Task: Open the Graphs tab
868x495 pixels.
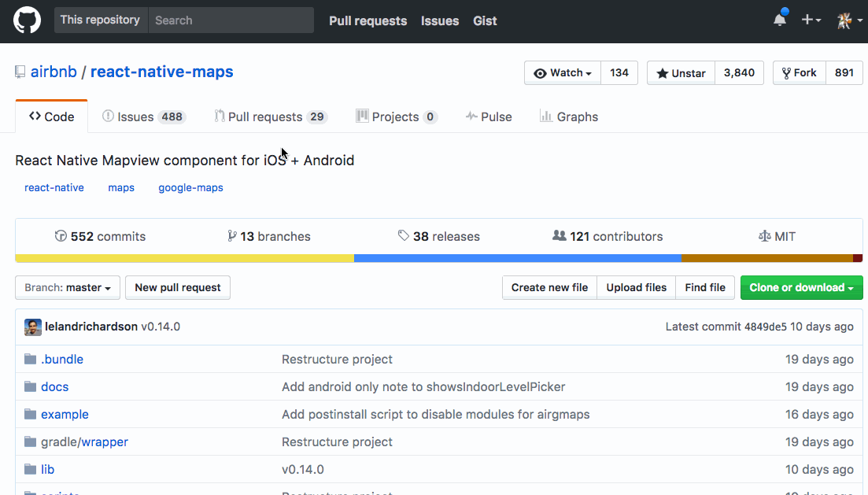Action: [x=569, y=116]
